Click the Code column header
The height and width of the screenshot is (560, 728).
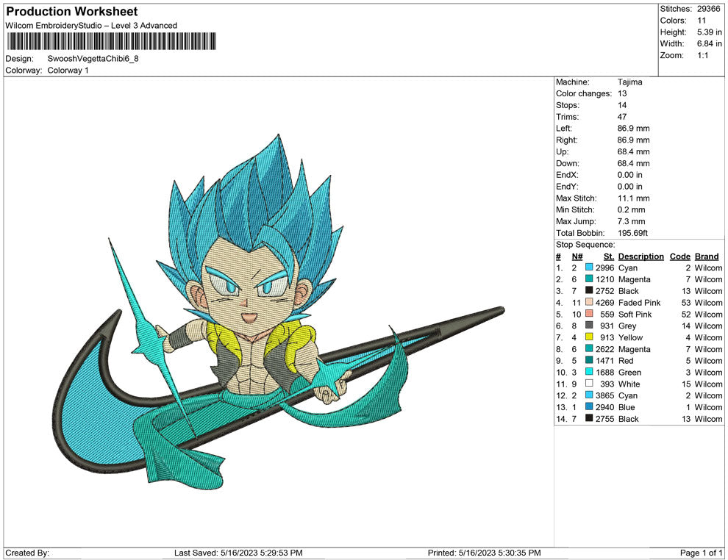[x=679, y=256]
